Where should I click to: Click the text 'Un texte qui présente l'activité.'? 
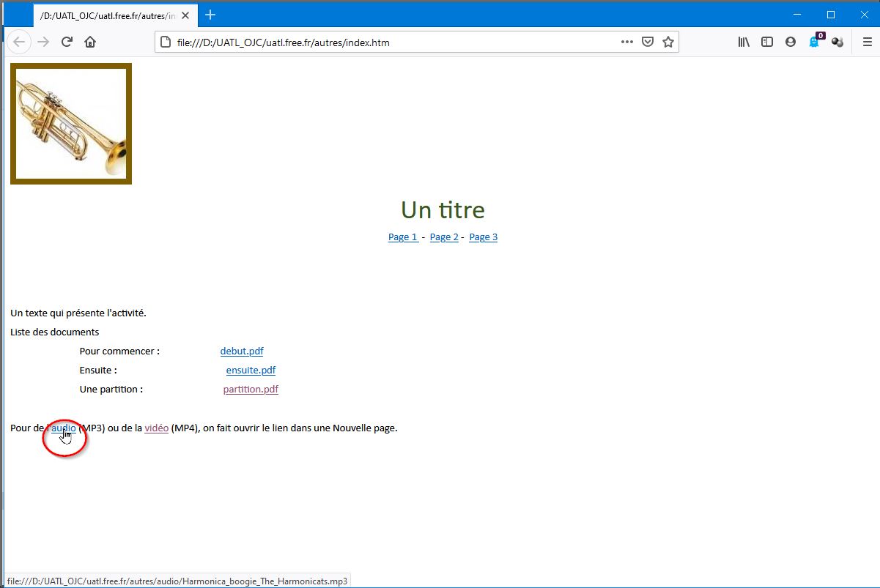78,313
